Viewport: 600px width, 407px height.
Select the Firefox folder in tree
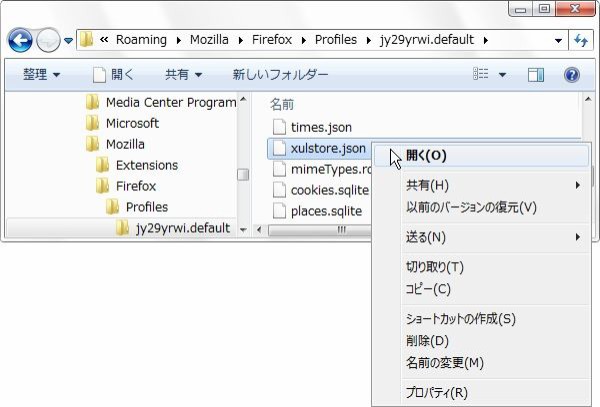click(x=126, y=186)
